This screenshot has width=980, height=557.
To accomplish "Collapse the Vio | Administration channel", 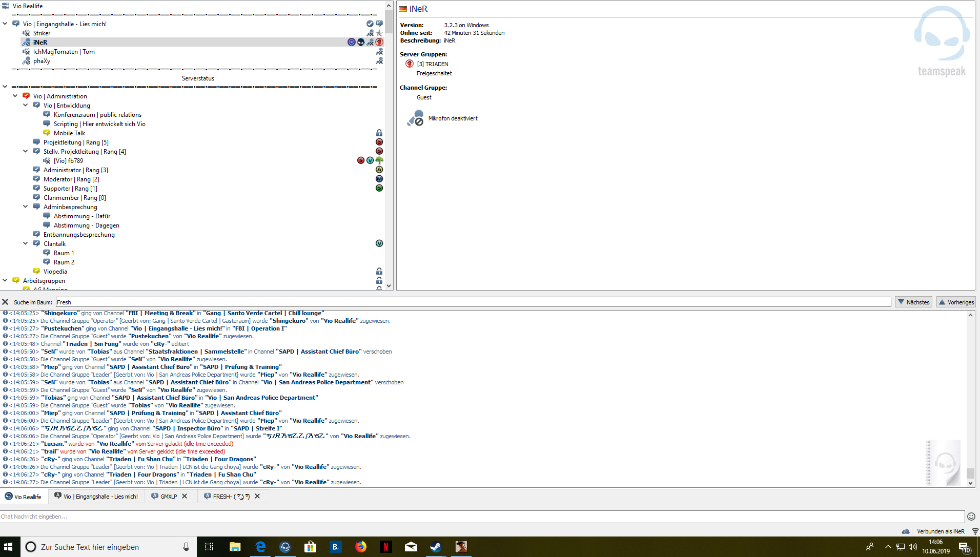I will pos(15,96).
